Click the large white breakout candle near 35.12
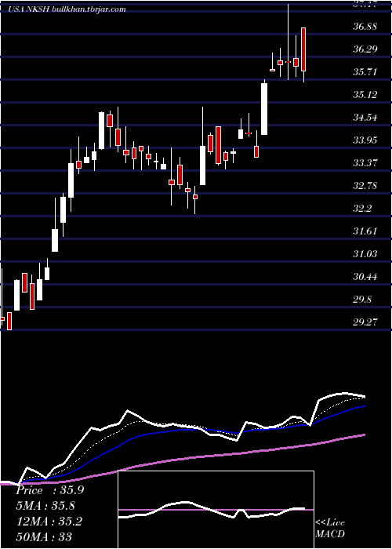The height and width of the screenshot is (549, 392). coord(264,109)
